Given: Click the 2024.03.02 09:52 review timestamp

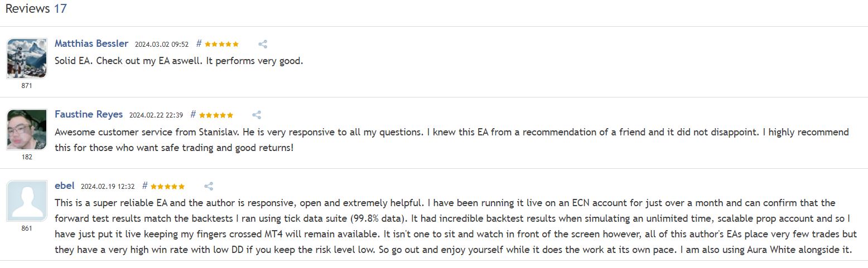Looking at the screenshot, I should pyautogui.click(x=162, y=45).
